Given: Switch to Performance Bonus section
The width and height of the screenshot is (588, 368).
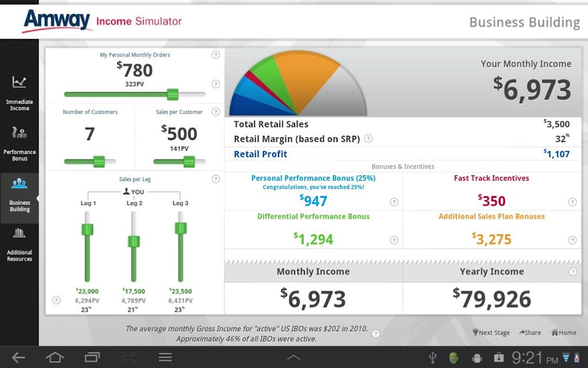Looking at the screenshot, I should click(x=20, y=144).
